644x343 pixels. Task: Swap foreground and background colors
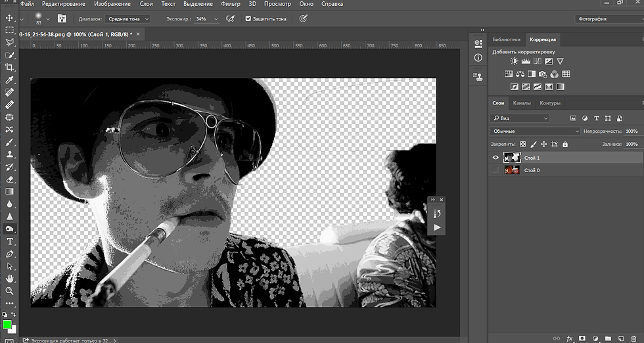(14, 315)
